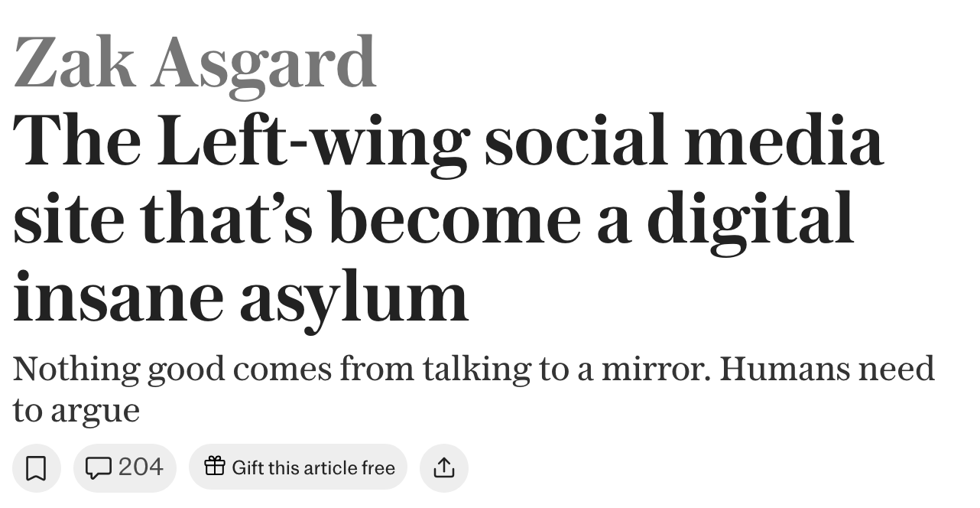This screenshot has width=980, height=508.
Task: Click the 204 comment count
Action: [141, 467]
